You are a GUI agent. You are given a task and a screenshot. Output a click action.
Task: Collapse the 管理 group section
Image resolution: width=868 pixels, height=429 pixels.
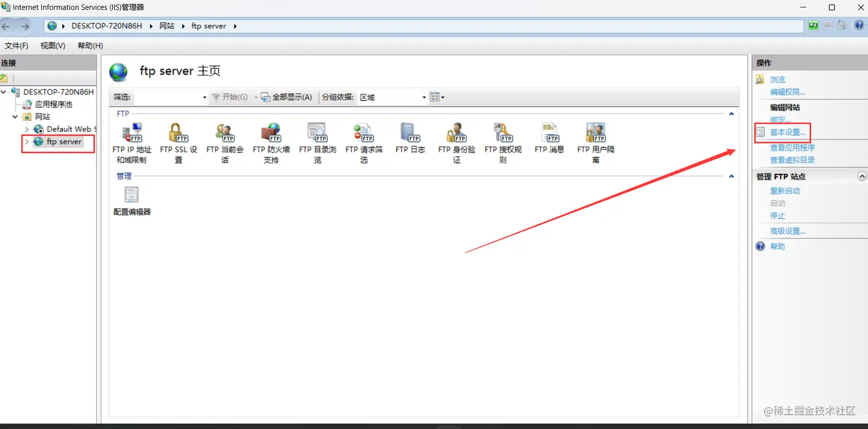(731, 176)
